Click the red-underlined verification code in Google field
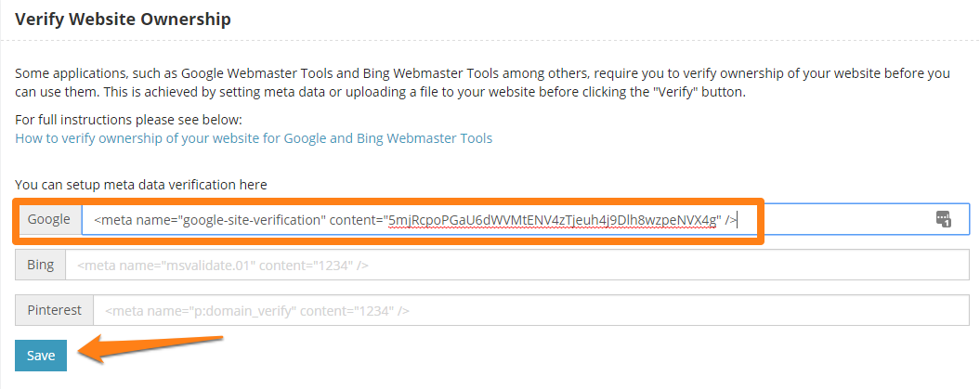The height and width of the screenshot is (389, 980). (554, 220)
